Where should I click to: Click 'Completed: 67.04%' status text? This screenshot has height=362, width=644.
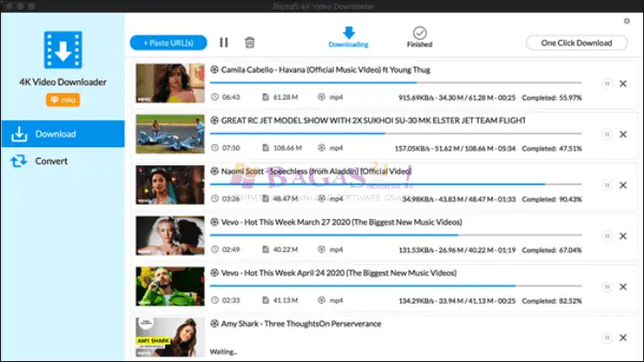552,250
